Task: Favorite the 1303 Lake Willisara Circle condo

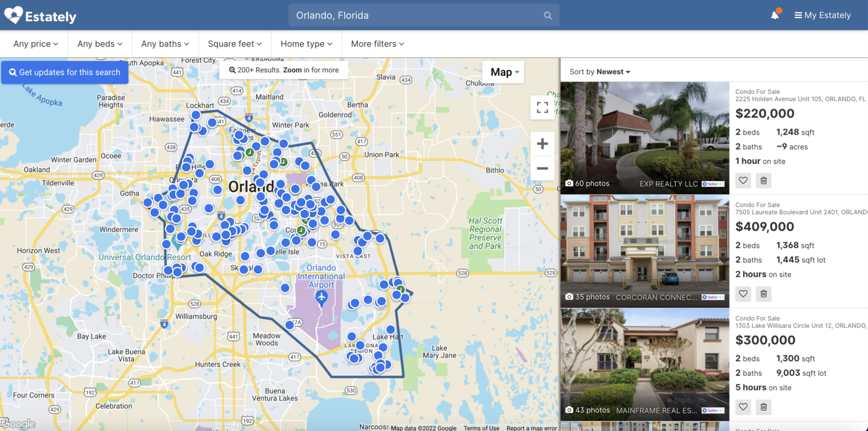Action: tap(743, 407)
